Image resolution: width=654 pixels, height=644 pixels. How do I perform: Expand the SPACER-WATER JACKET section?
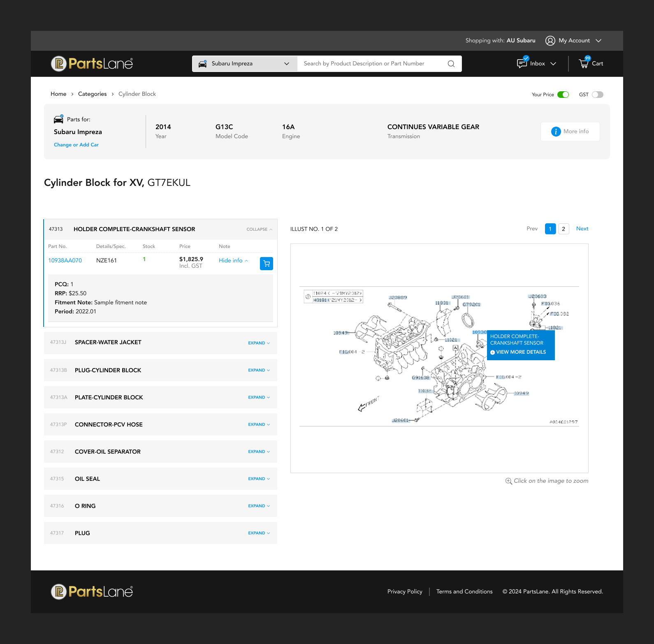(259, 343)
